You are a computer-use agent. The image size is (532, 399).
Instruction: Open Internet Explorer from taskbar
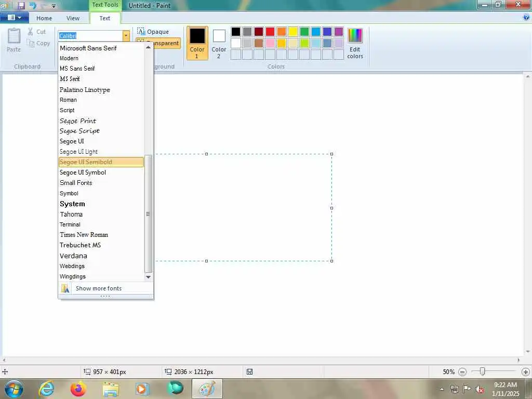(x=46, y=389)
